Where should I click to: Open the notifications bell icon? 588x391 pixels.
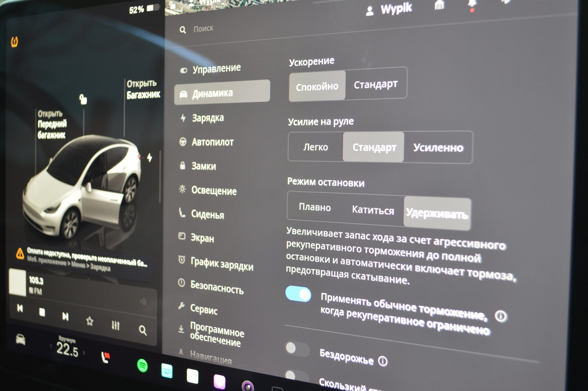(471, 5)
